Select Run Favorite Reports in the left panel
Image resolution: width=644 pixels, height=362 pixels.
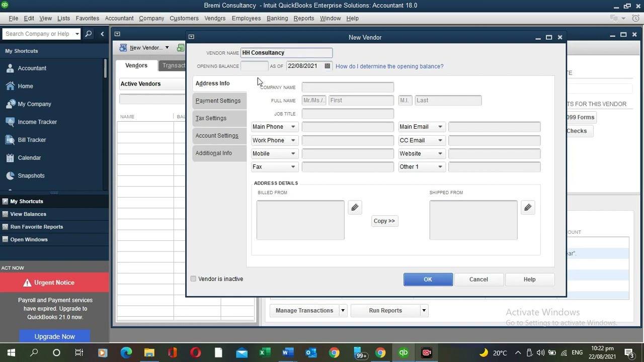pyautogui.click(x=36, y=227)
